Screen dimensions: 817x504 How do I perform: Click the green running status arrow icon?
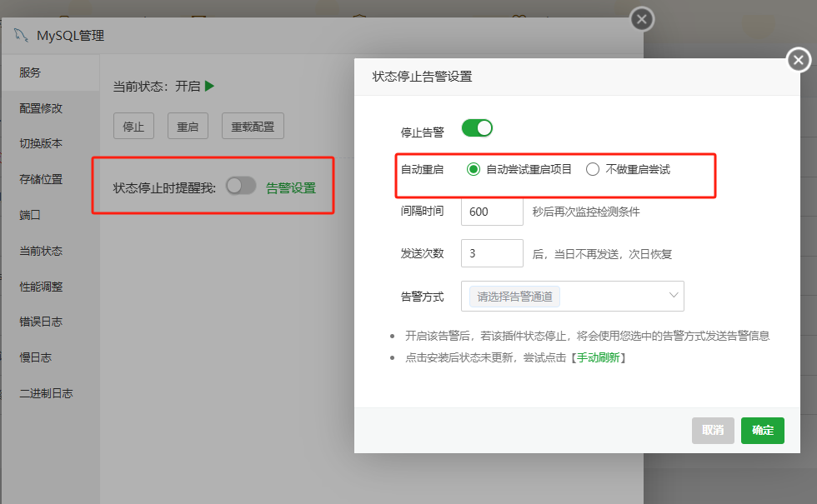209,86
